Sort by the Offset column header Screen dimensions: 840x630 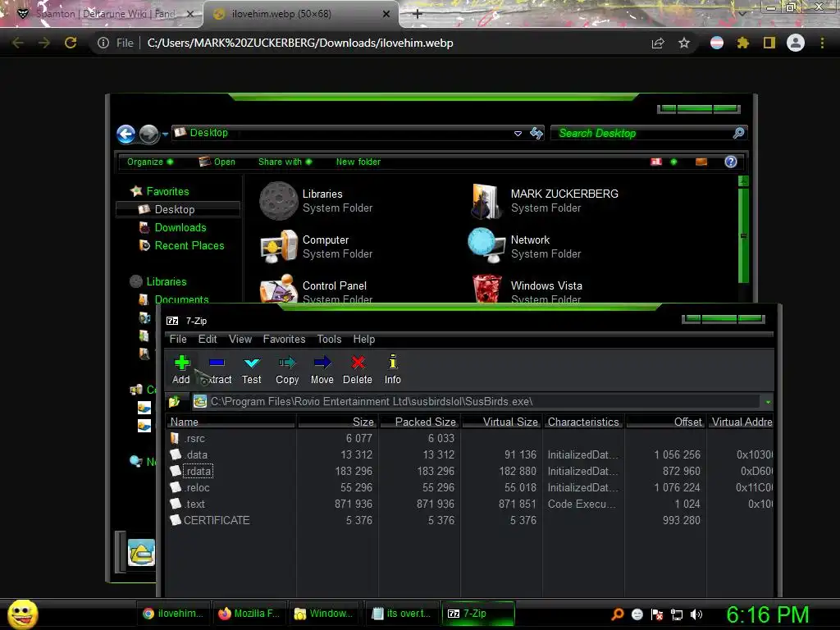pos(666,422)
